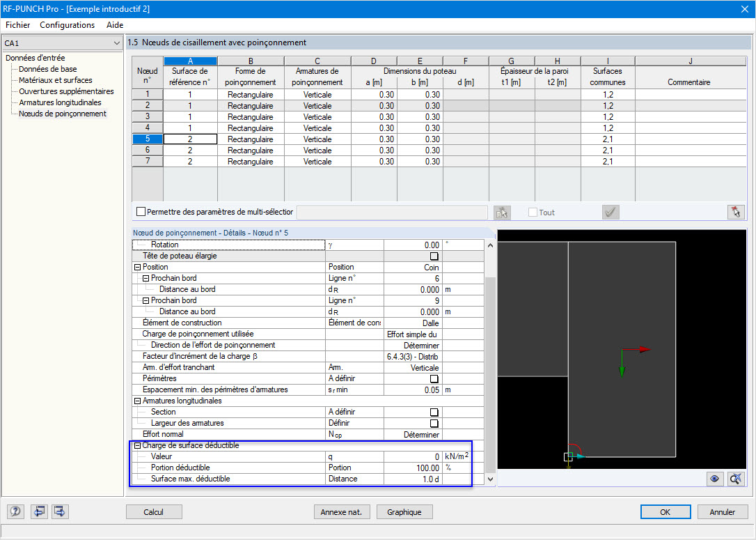Go to previous input window arrow icon
Screen dimensions: 756x540
[38, 511]
